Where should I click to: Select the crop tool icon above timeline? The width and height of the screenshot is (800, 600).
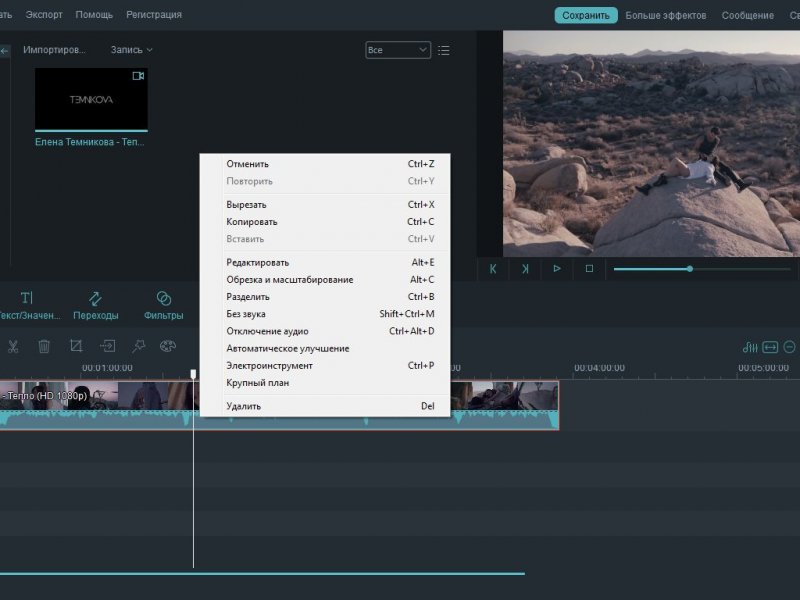click(x=76, y=346)
